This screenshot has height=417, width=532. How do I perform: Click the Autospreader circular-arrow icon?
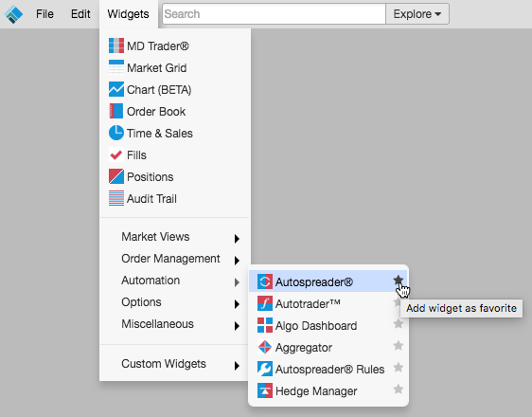(x=265, y=281)
